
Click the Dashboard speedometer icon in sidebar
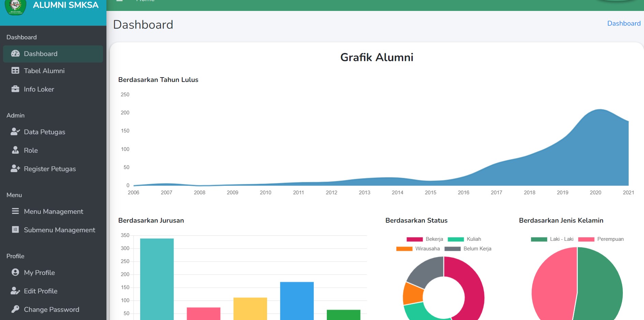(x=15, y=54)
